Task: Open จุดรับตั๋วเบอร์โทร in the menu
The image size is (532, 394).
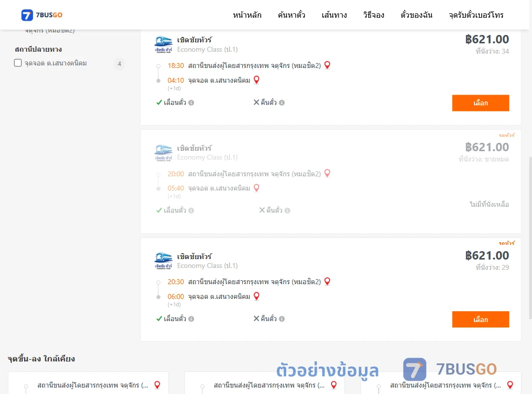Action: [476, 15]
